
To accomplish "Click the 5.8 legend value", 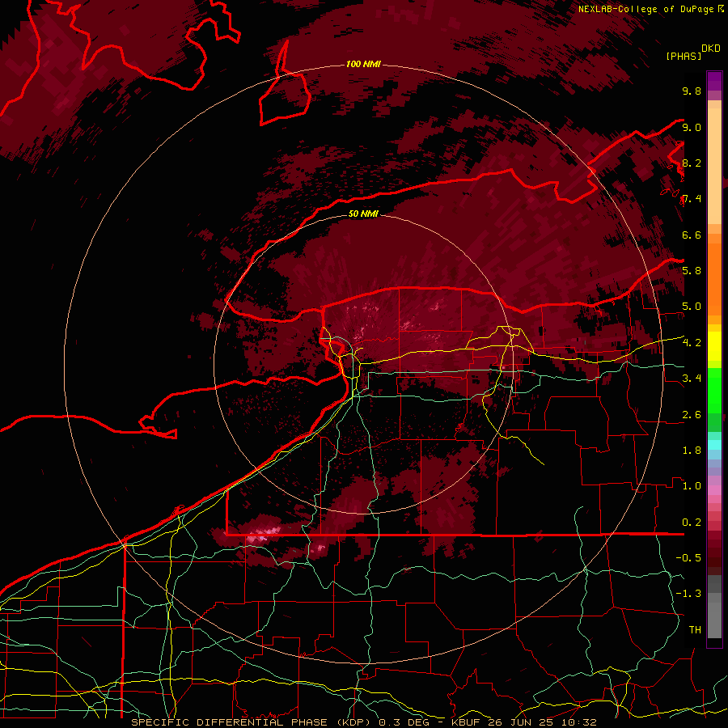I will [692, 271].
